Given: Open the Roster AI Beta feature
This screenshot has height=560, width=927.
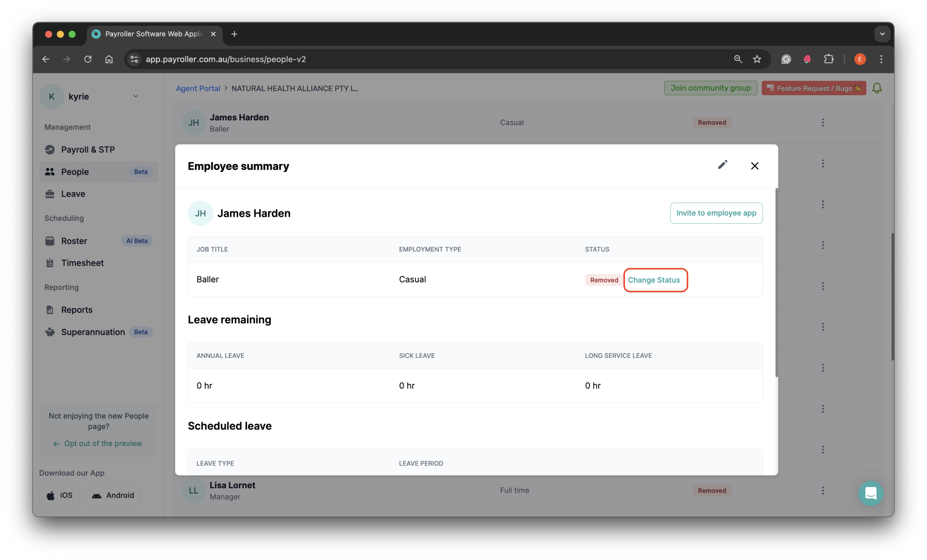Looking at the screenshot, I should pyautogui.click(x=75, y=241).
